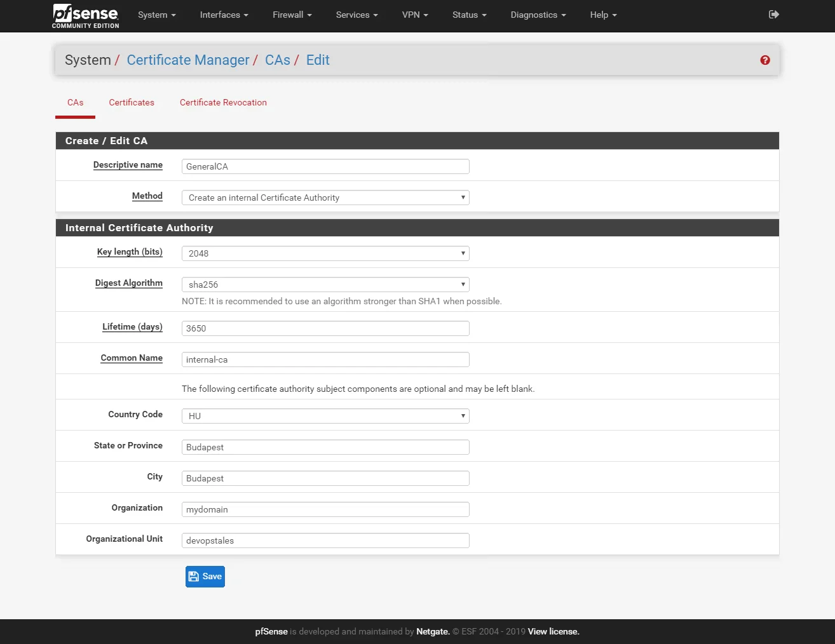This screenshot has height=644, width=835.
Task: Click in the Descriptive name field
Action: click(325, 166)
